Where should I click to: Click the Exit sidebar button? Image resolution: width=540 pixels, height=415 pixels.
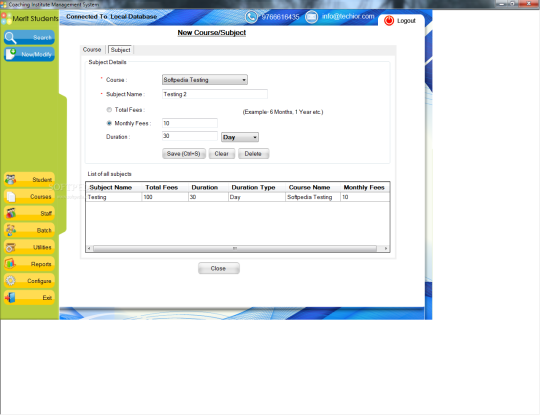click(29, 298)
